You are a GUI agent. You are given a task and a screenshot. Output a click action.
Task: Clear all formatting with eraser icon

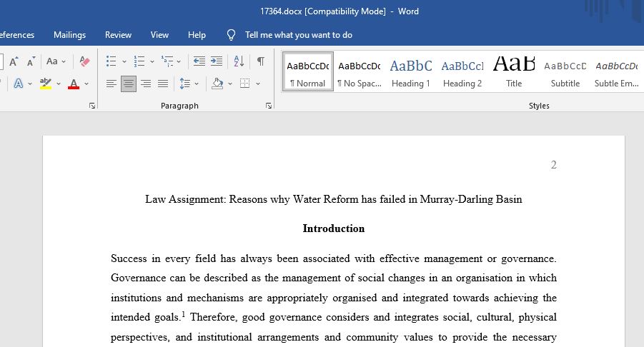84,61
